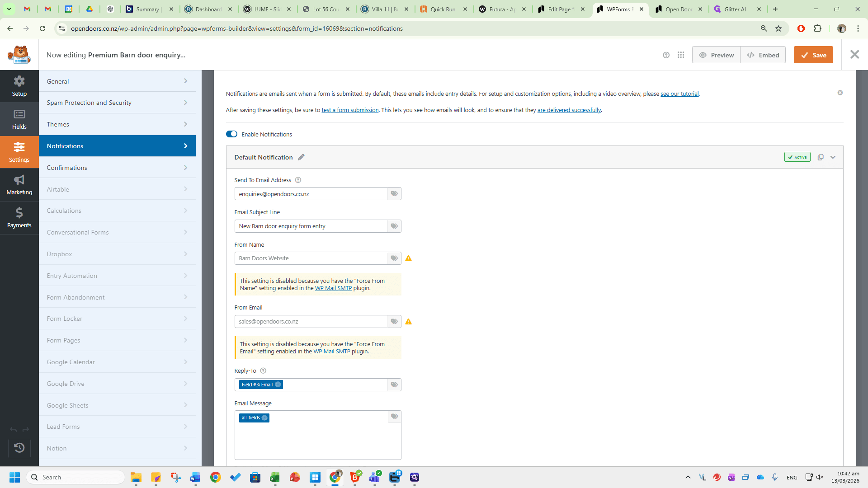Open the 'are delivered successfully' link
The image size is (868, 488).
569,110
